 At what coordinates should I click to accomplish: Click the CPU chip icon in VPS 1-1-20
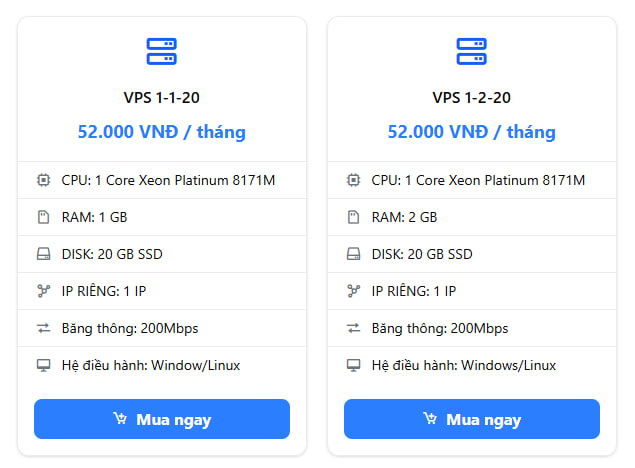pyautogui.click(x=43, y=180)
